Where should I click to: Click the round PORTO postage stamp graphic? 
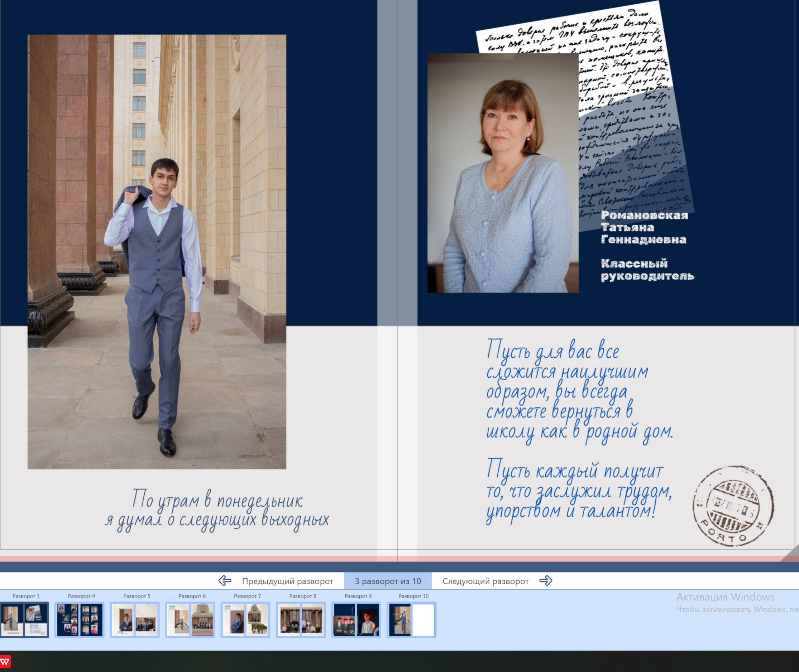point(733,506)
